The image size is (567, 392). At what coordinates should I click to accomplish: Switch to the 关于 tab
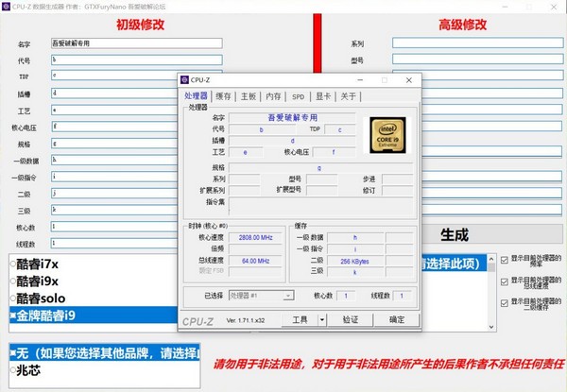(x=348, y=96)
